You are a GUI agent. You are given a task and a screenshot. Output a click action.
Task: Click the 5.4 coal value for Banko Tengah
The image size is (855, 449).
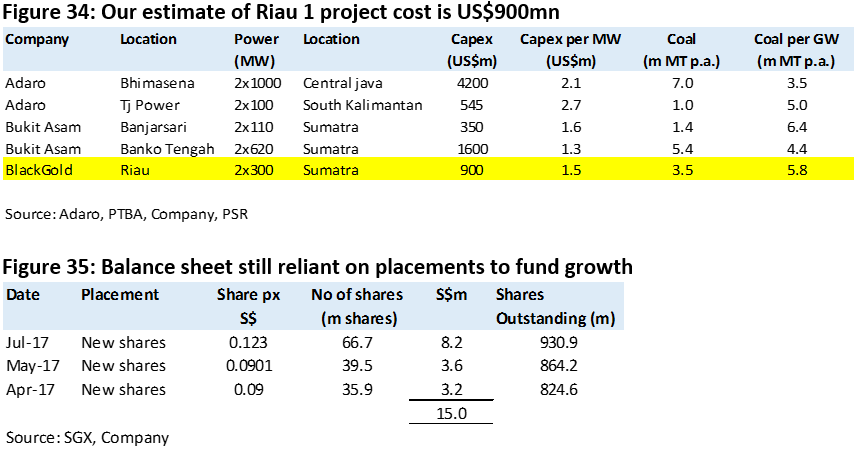683,149
